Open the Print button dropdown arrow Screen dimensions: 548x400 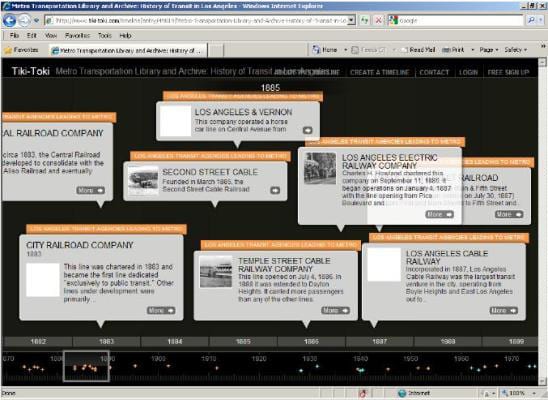[x=473, y=50]
